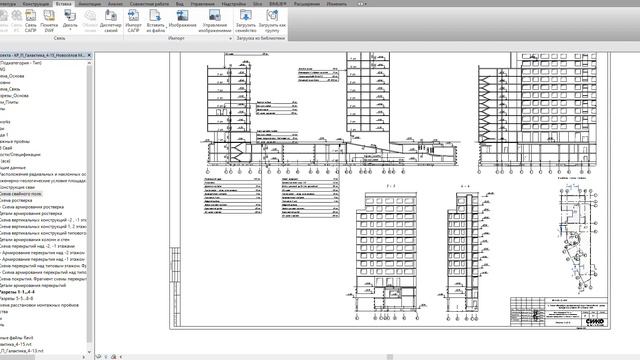Switch to the Анализ ribbon tab
640x360 pixels.
coord(115,4)
